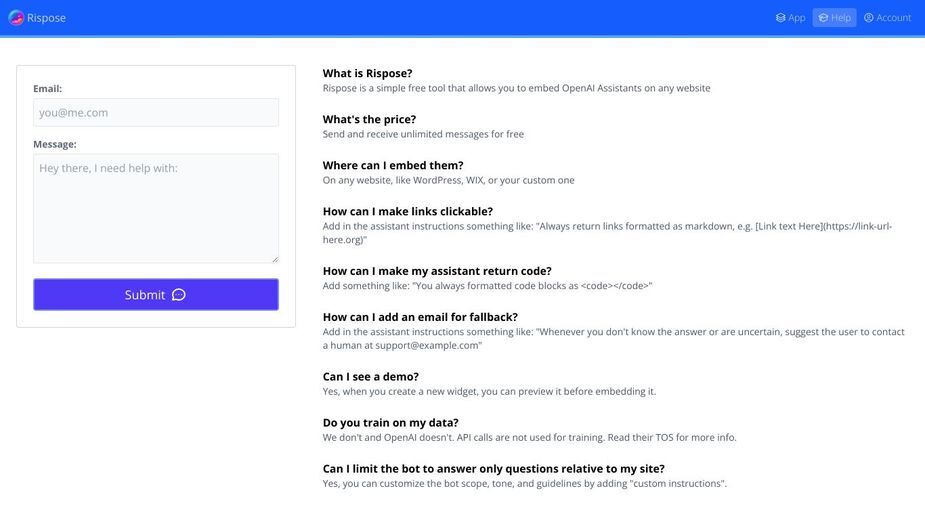Screen dimensions: 925x520
Task: Click the message box resize handle
Action: click(x=275, y=259)
